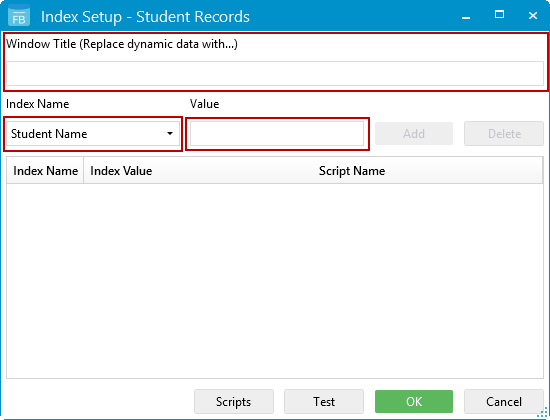Sort by the Index Value column header
The width and height of the screenshot is (550, 420).
click(x=121, y=171)
